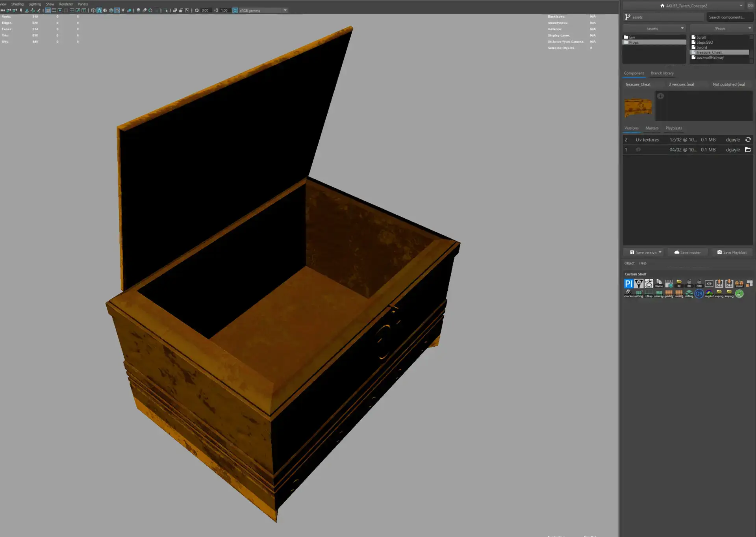Switch to the Playblasts tab
The width and height of the screenshot is (756, 537).
[673, 128]
